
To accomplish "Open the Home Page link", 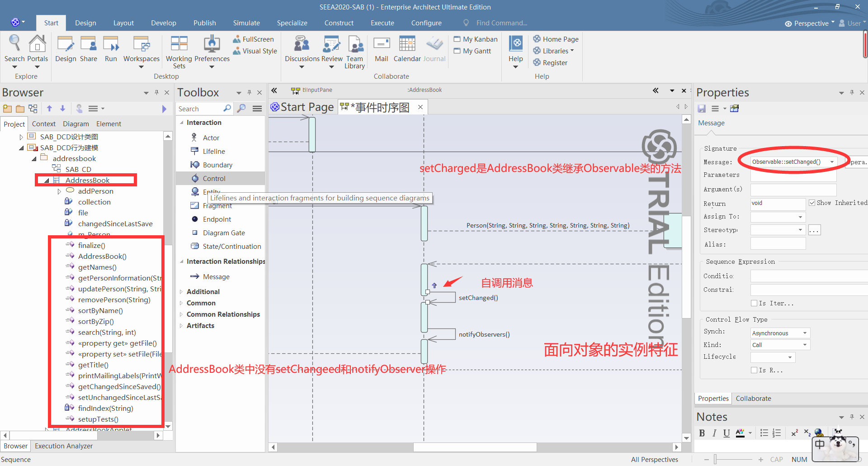I will click(556, 39).
